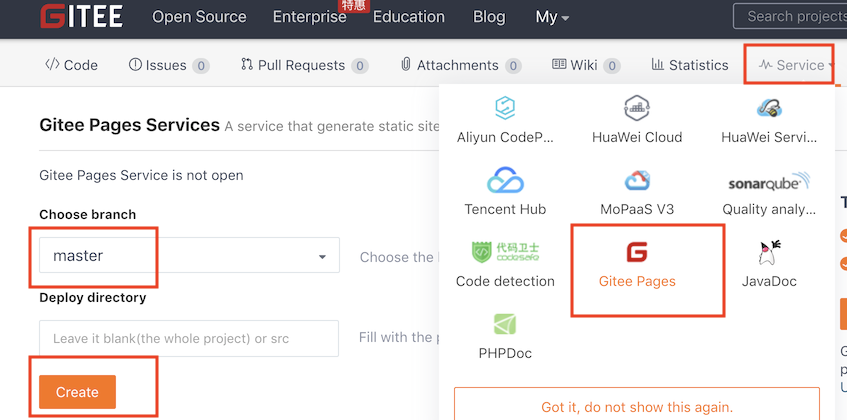The height and width of the screenshot is (420, 847).
Task: Select the Code detection service icon
Action: pyautogui.click(x=505, y=252)
